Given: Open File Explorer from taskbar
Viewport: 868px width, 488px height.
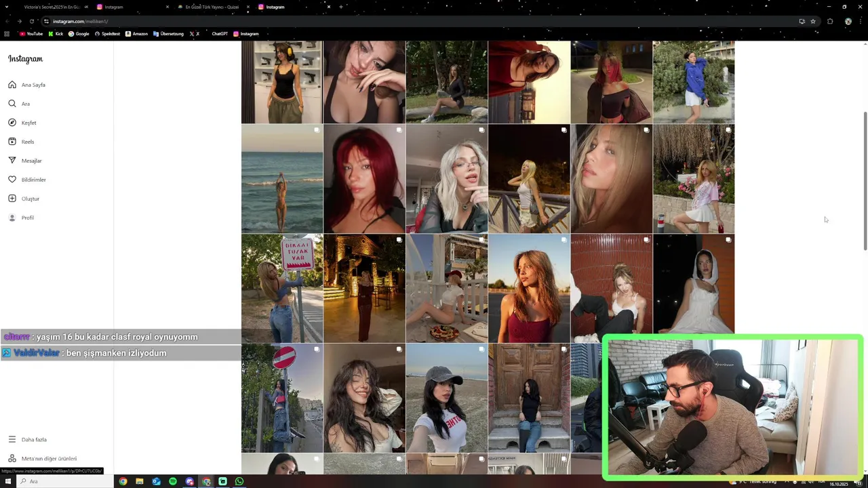Looking at the screenshot, I should tap(140, 481).
